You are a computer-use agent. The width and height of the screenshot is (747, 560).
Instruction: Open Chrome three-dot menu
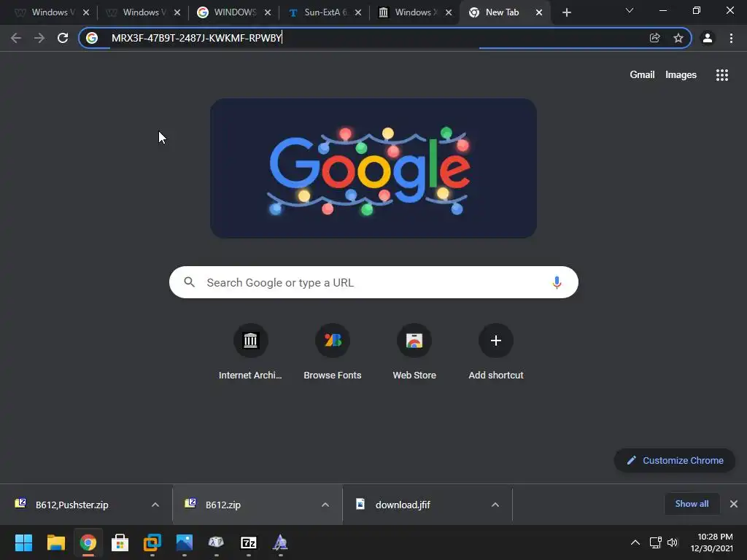[x=731, y=38]
